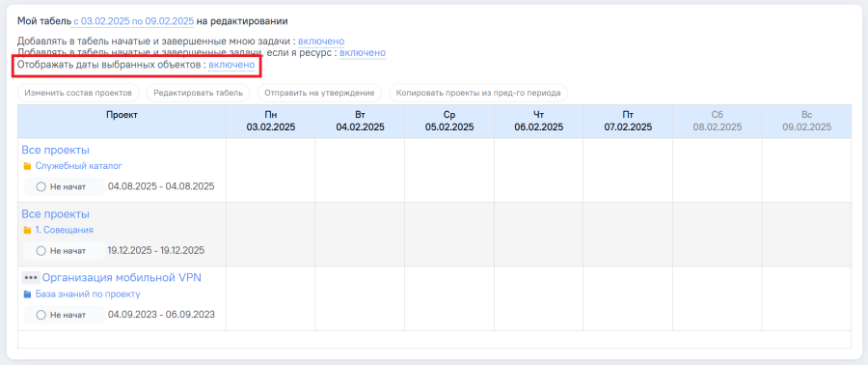This screenshot has height=365, width=868.
Task: Click the Вт 04.02.2025 column header
Action: pos(360,122)
